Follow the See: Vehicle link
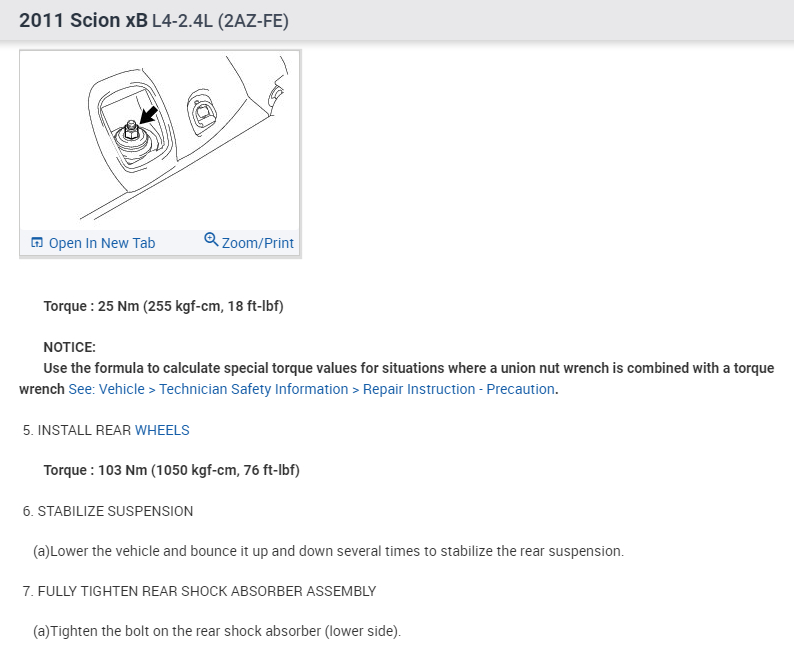This screenshot has height=670, width=794. click(106, 389)
